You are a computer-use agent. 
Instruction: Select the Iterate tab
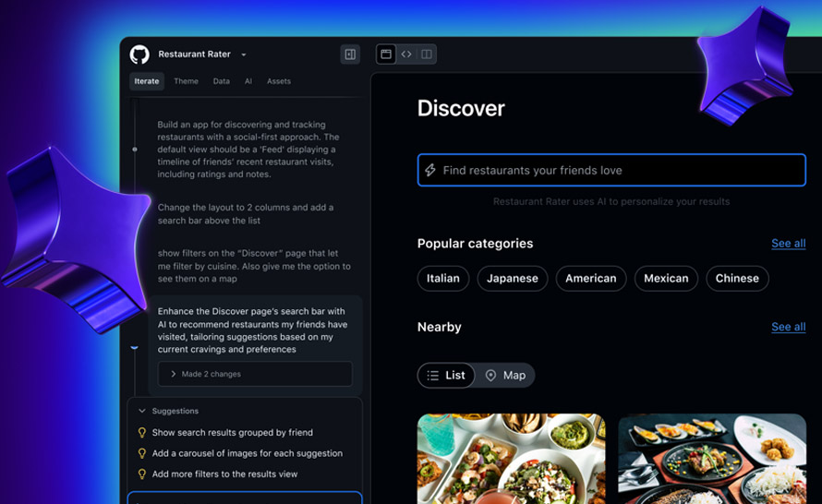tap(147, 81)
